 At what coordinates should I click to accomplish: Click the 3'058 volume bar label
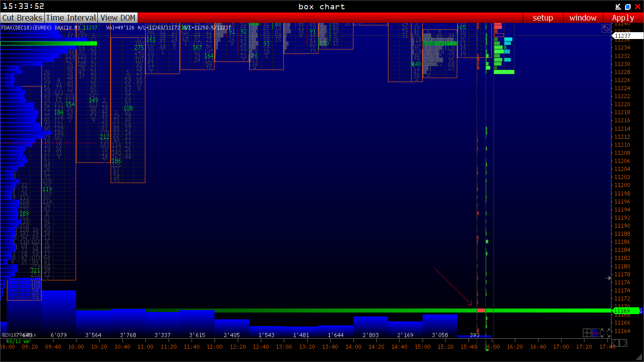pyautogui.click(x=440, y=335)
